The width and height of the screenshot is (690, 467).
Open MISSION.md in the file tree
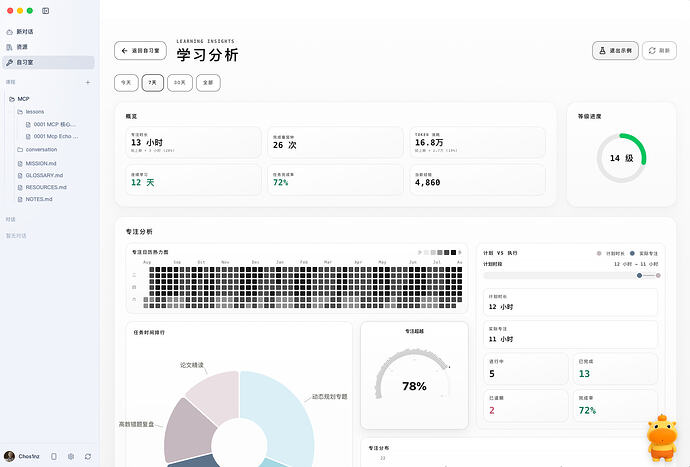pos(41,163)
